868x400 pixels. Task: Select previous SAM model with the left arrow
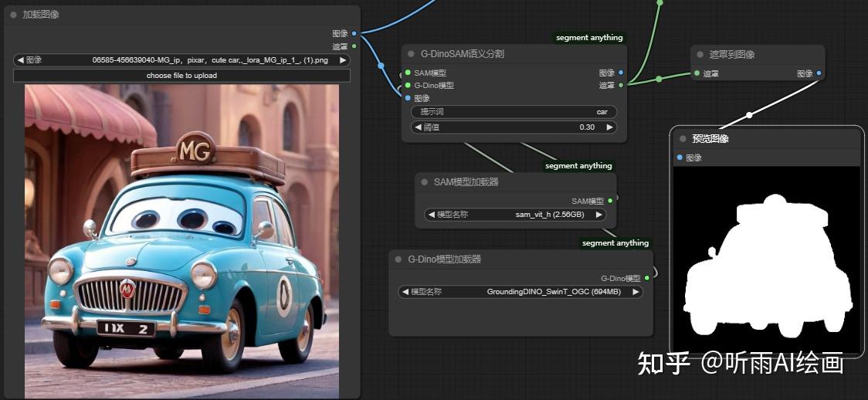(x=432, y=215)
